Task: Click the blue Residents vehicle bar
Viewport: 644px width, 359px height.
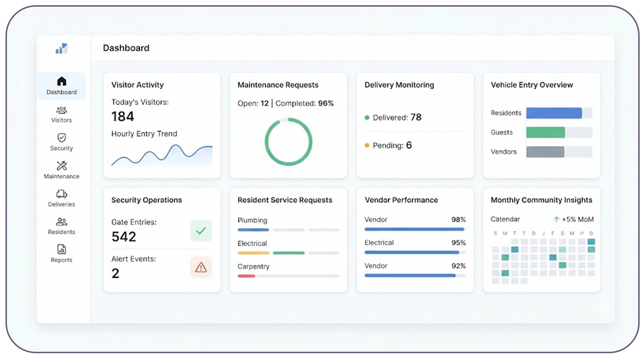Action: click(554, 113)
